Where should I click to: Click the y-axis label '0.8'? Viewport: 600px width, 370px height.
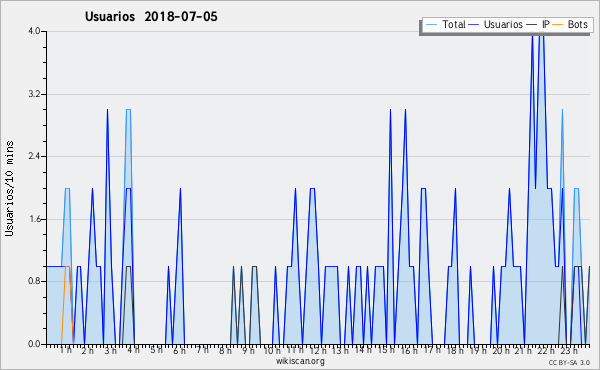click(34, 281)
